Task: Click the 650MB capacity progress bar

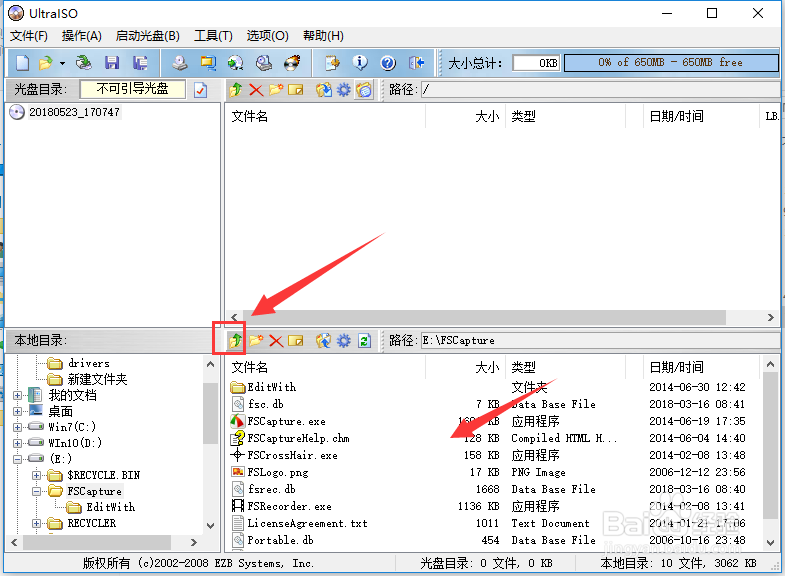Action: pyautogui.click(x=671, y=63)
